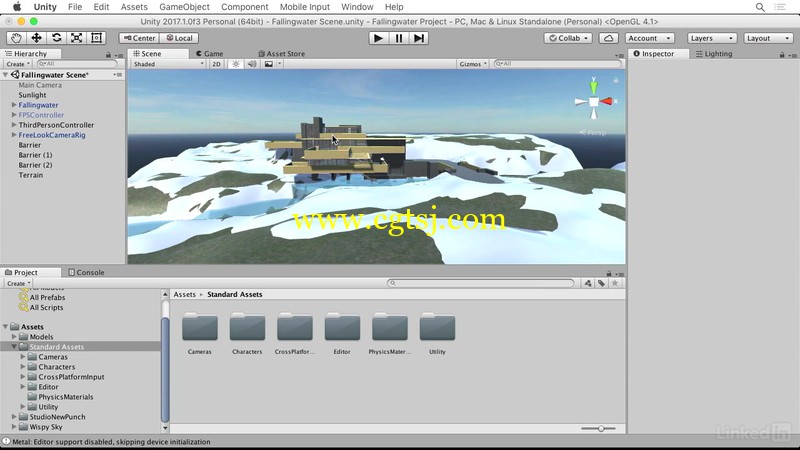Start Play mode
The image size is (800, 450).
coord(378,38)
